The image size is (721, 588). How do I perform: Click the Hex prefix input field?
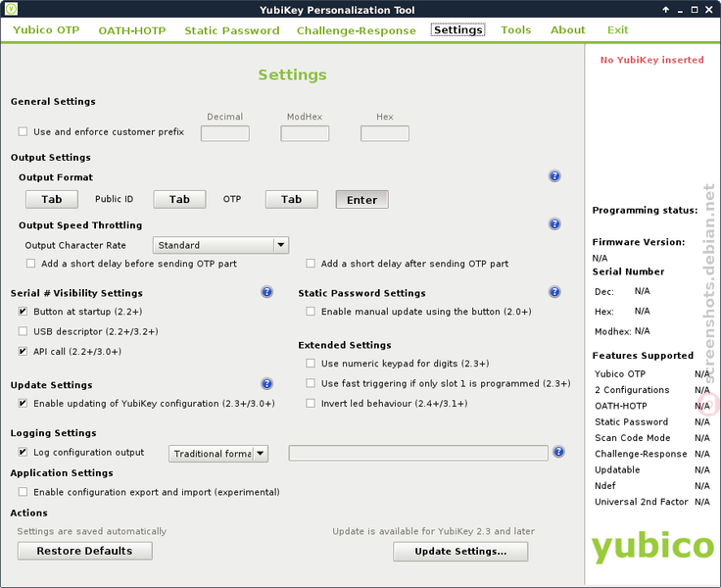(x=384, y=133)
